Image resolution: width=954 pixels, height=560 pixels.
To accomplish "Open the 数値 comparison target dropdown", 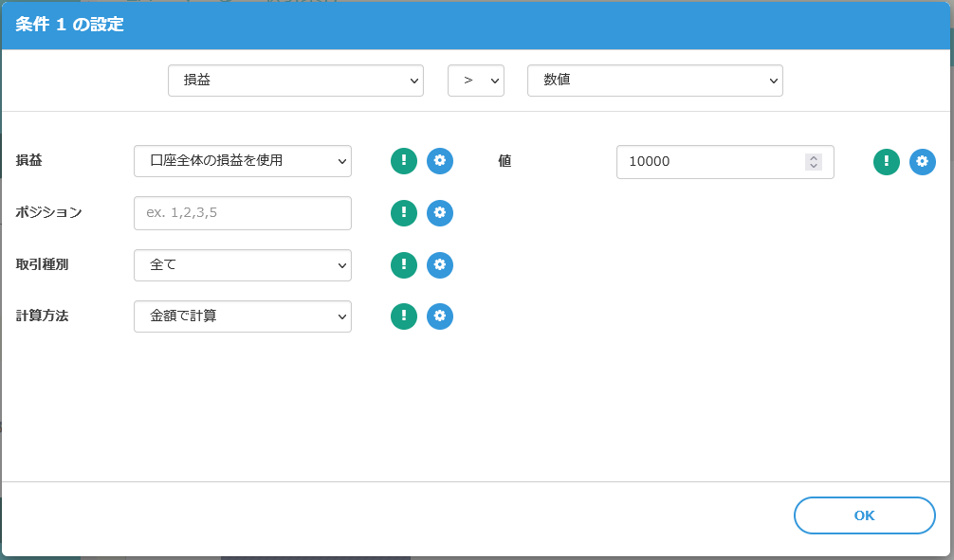I will (654, 81).
